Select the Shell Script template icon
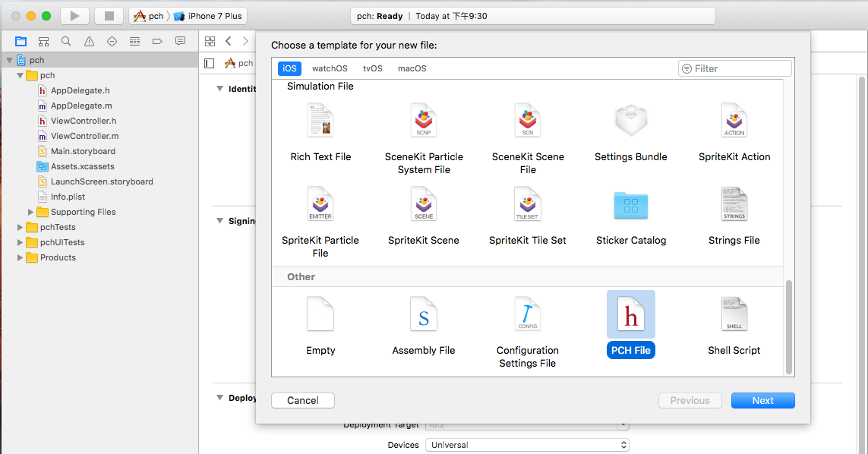This screenshot has width=868, height=454. [x=734, y=314]
